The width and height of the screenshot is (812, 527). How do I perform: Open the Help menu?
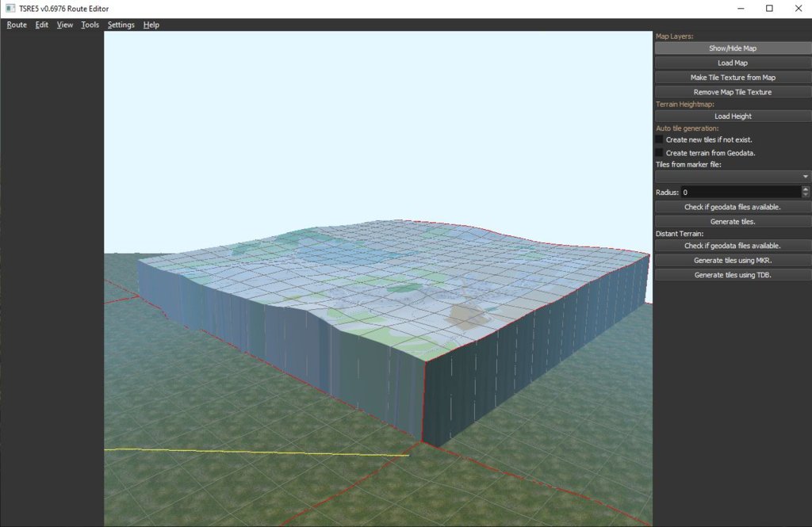[151, 25]
